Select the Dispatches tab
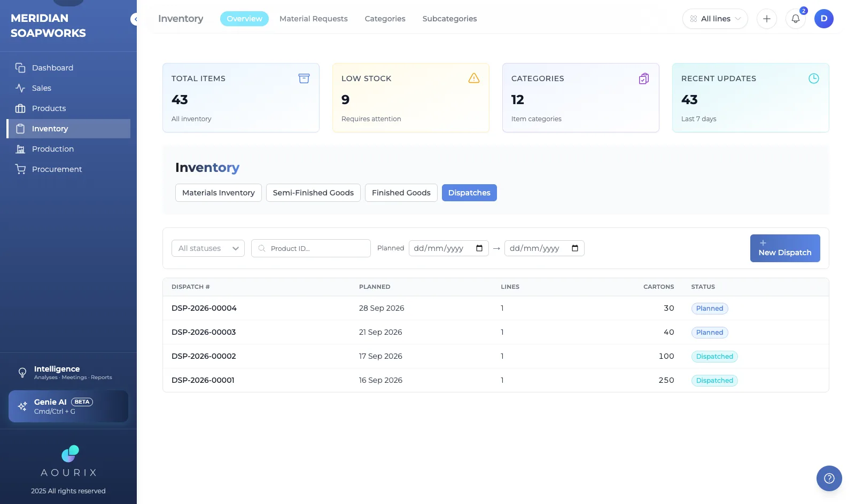This screenshot has height=504, width=855. coord(469,193)
